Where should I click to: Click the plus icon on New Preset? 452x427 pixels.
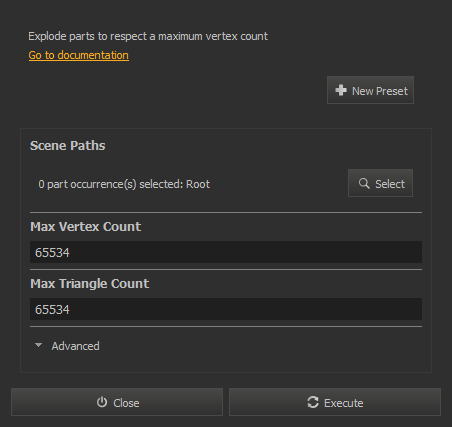341,90
